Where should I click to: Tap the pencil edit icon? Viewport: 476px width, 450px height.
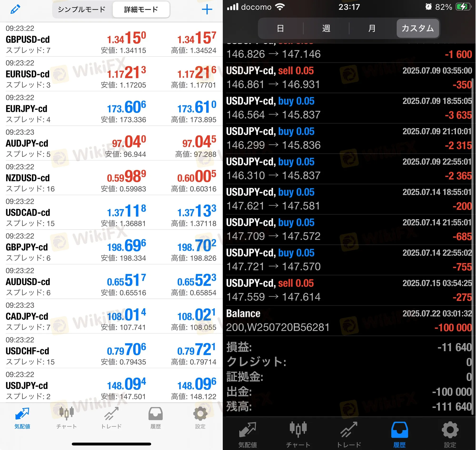tap(15, 9)
